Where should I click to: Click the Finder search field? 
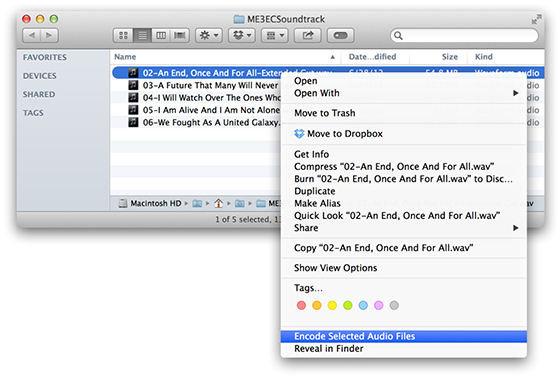[x=464, y=35]
